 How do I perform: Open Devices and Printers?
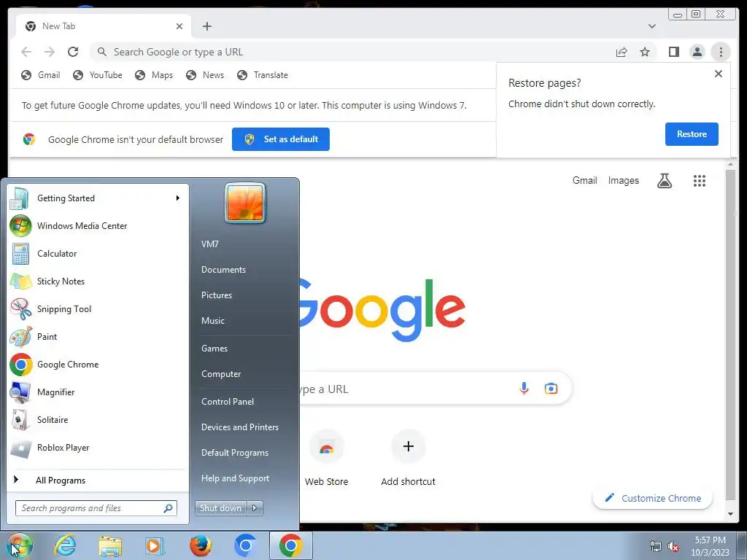click(x=239, y=427)
